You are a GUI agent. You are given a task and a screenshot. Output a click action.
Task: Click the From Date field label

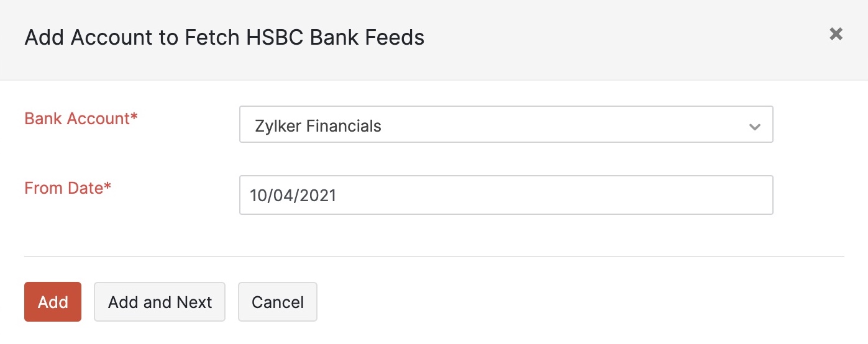pos(68,188)
